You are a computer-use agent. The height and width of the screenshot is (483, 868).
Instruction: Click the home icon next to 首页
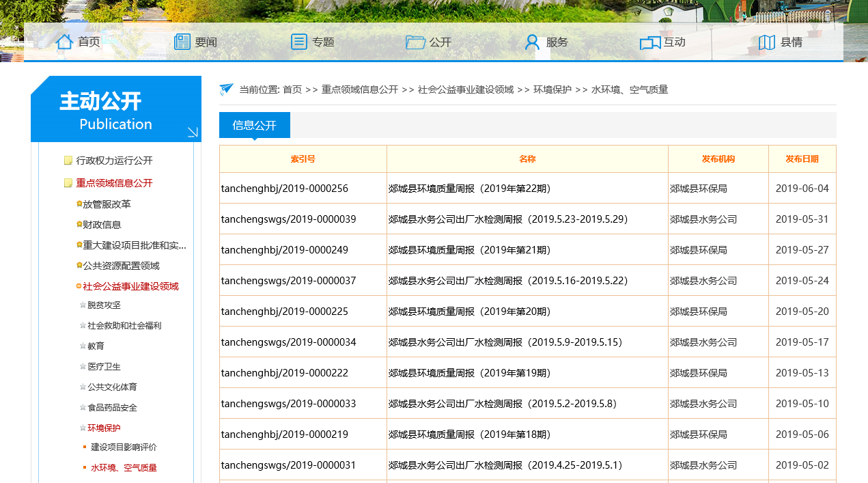coord(64,42)
